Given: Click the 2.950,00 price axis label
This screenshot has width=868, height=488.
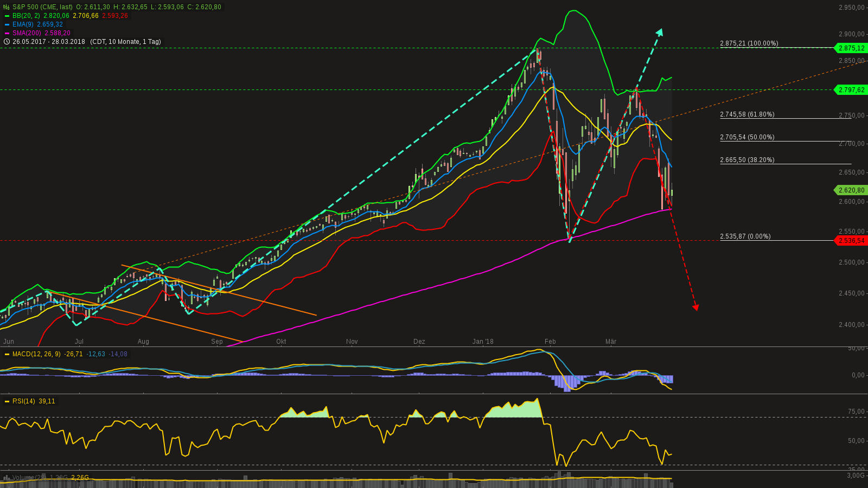Looking at the screenshot, I should [x=852, y=8].
